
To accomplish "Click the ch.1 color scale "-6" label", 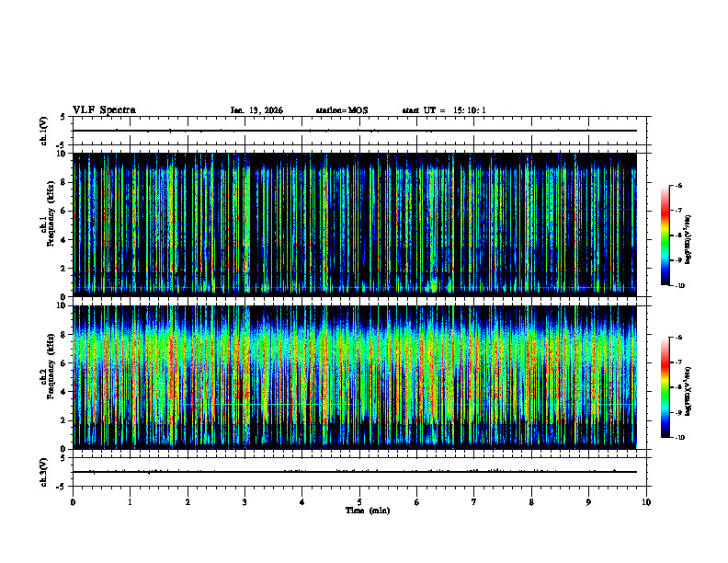I will (678, 185).
